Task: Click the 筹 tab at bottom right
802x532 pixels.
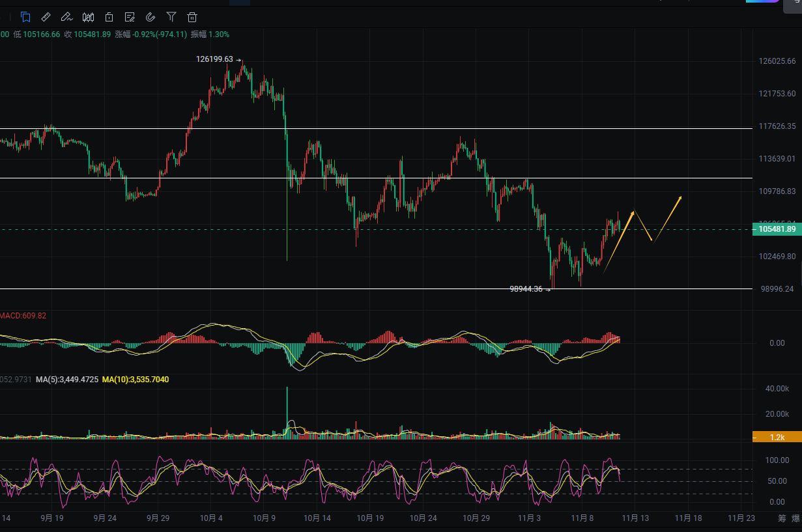Action: [782, 518]
